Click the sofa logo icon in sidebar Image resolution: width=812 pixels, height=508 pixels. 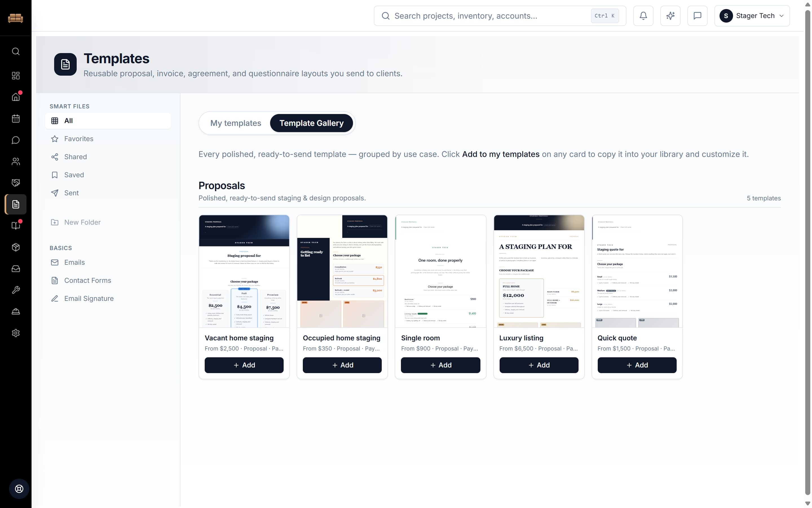click(16, 18)
